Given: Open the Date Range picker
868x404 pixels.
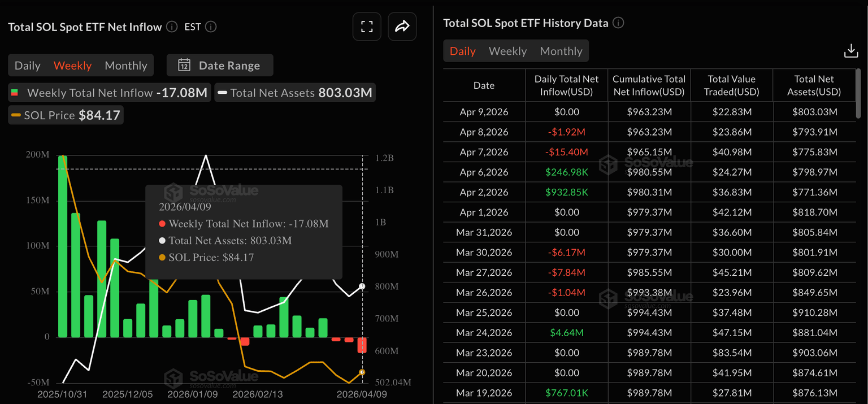Looking at the screenshot, I should (x=220, y=66).
